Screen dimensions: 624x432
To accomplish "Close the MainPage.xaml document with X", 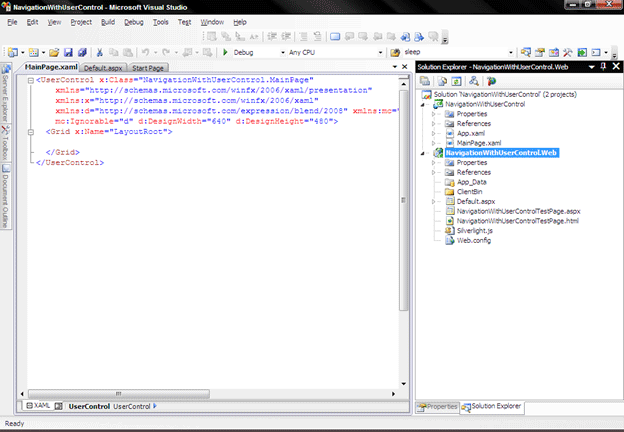I will pyautogui.click(x=405, y=67).
